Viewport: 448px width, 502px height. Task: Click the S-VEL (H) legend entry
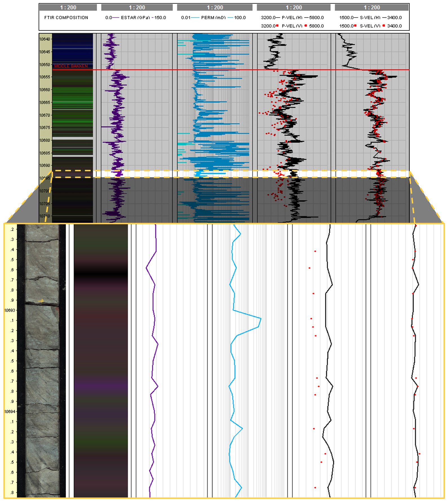coord(370,17)
